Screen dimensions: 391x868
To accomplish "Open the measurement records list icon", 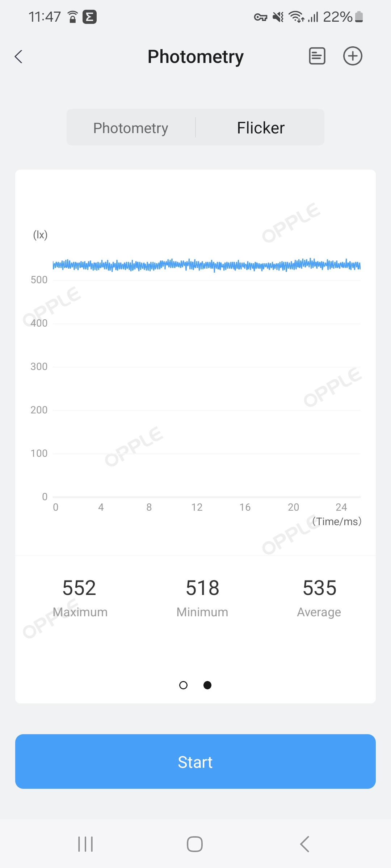I will tap(317, 56).
